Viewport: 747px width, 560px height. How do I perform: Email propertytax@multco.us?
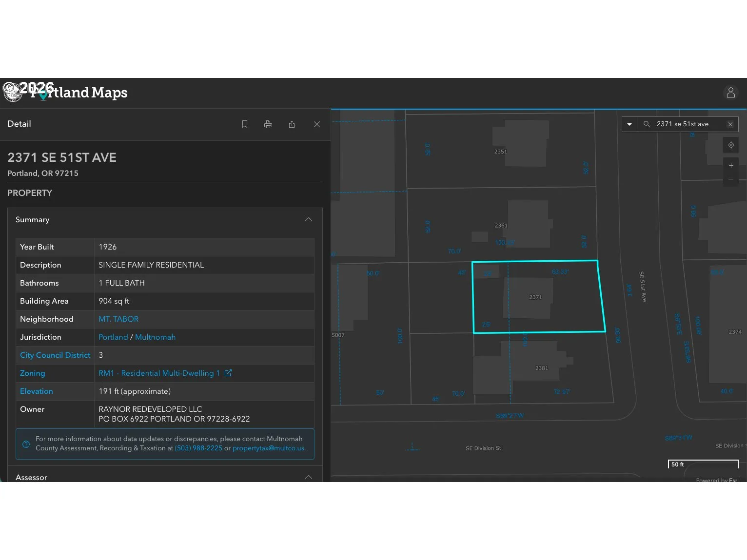click(x=269, y=448)
